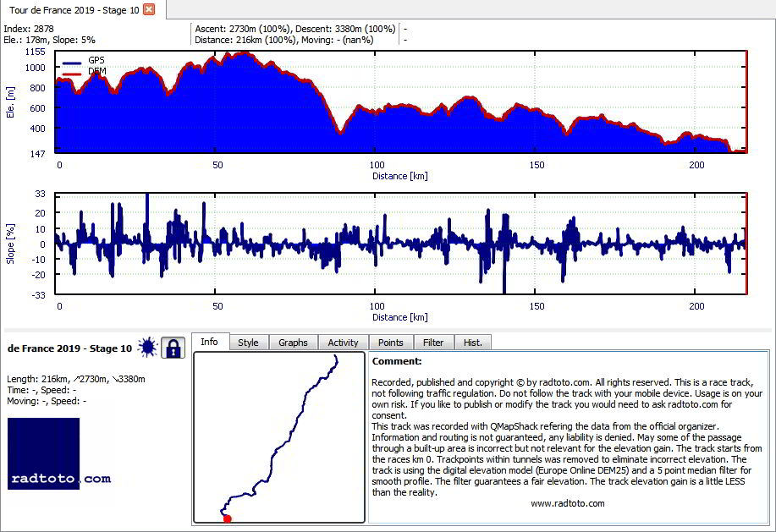This screenshot has width=776, height=532.
Task: Click the track title 'de France 2019 - Stage 10'
Action: tap(69, 348)
